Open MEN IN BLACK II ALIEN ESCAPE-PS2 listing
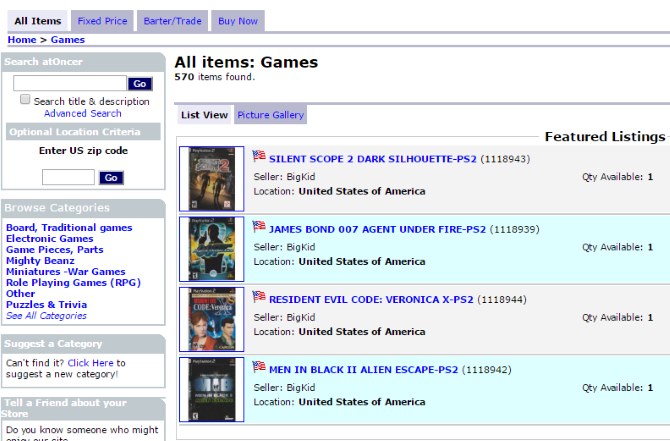Screen dimensions: 670x441 pos(363,370)
